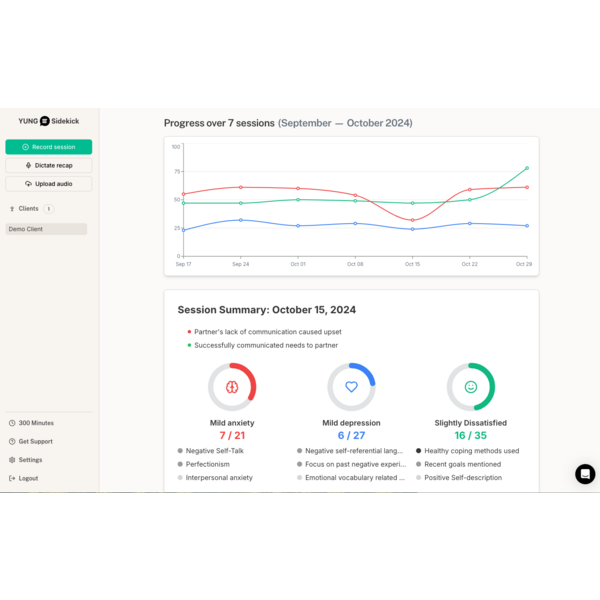Click the blue data point at Oct 08
This screenshot has height=600, width=600.
point(355,223)
